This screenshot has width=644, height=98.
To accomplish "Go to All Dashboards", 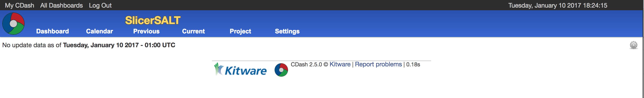I will 61,6.
